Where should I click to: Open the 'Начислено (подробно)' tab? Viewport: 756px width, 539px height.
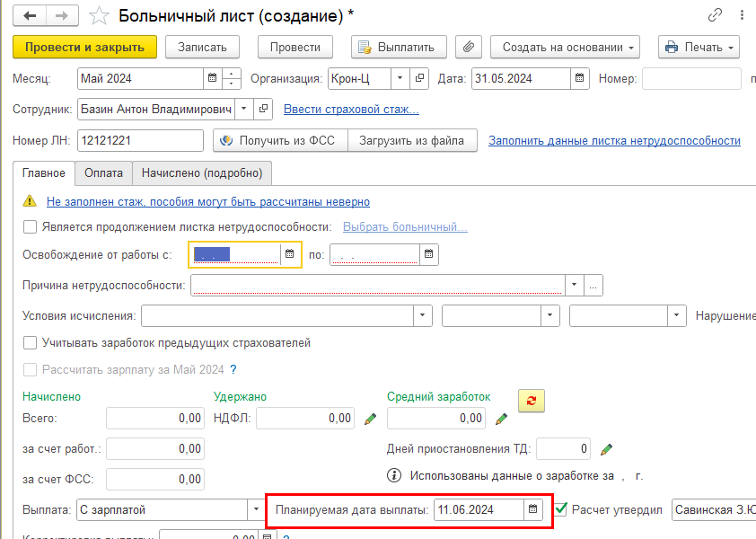(x=201, y=173)
